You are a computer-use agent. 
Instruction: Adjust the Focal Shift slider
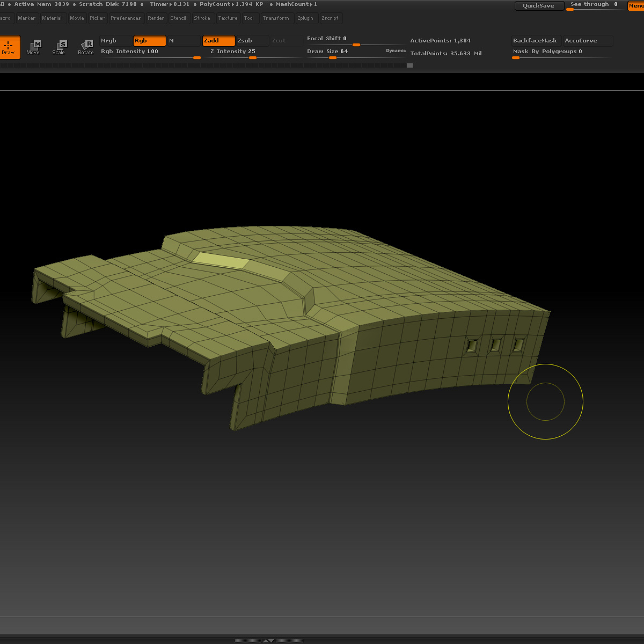click(x=356, y=41)
